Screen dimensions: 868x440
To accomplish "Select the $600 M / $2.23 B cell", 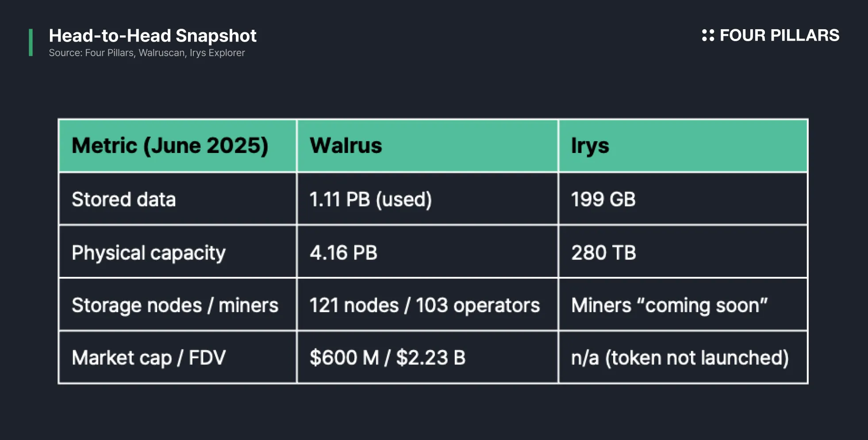I will click(388, 358).
